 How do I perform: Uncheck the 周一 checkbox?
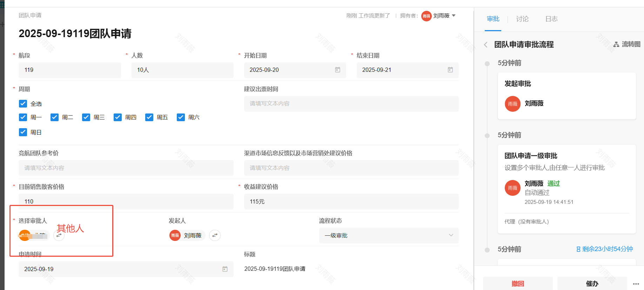23,117
